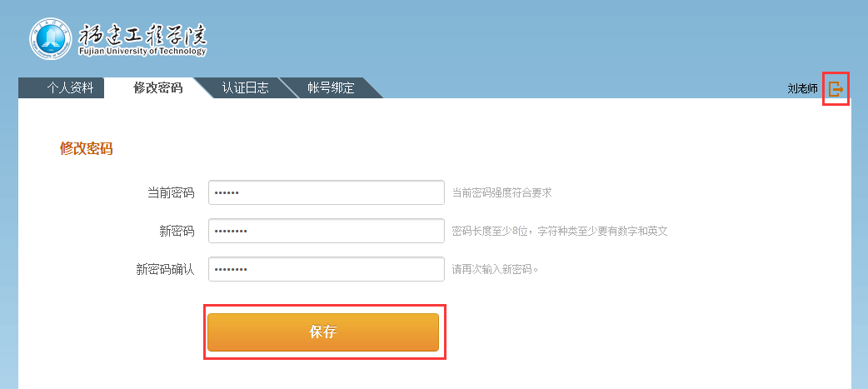The width and height of the screenshot is (868, 389).
Task: Click the calligraphy 福建工程学院 title
Action: (x=142, y=36)
